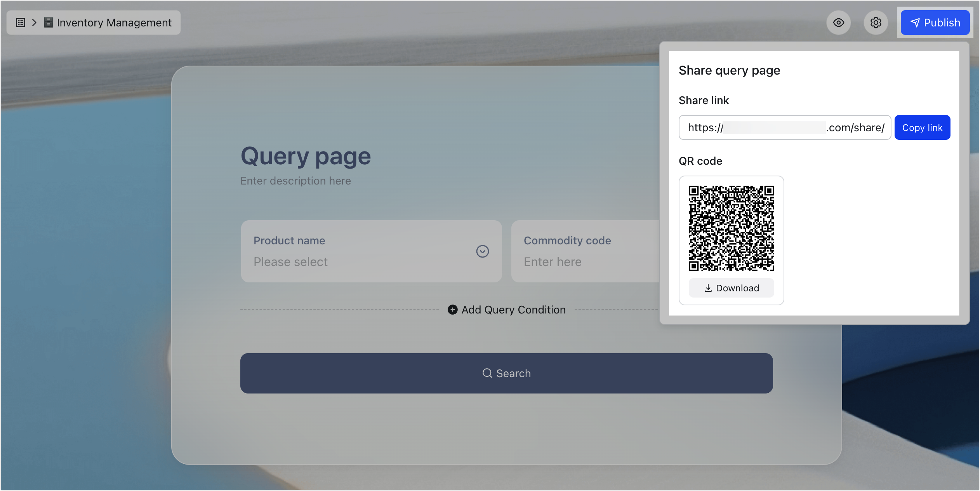Click the Inventory Management app icon
This screenshot has width=980, height=491.
48,22
